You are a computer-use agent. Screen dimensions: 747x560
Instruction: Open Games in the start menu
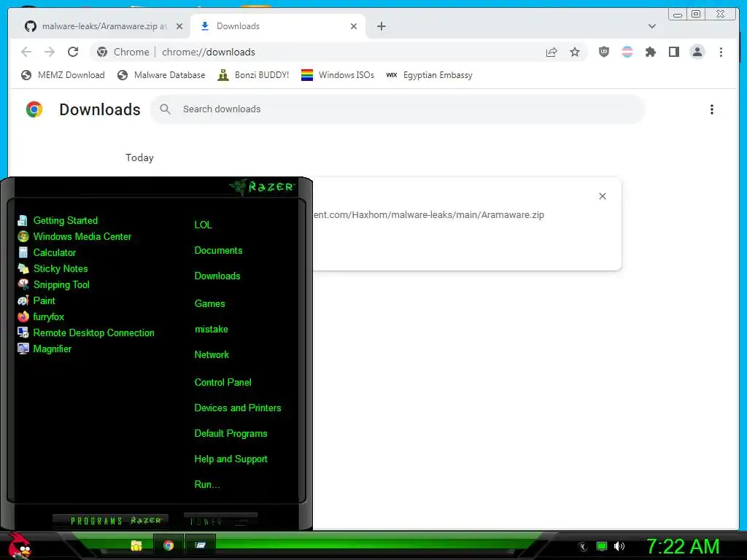click(209, 304)
